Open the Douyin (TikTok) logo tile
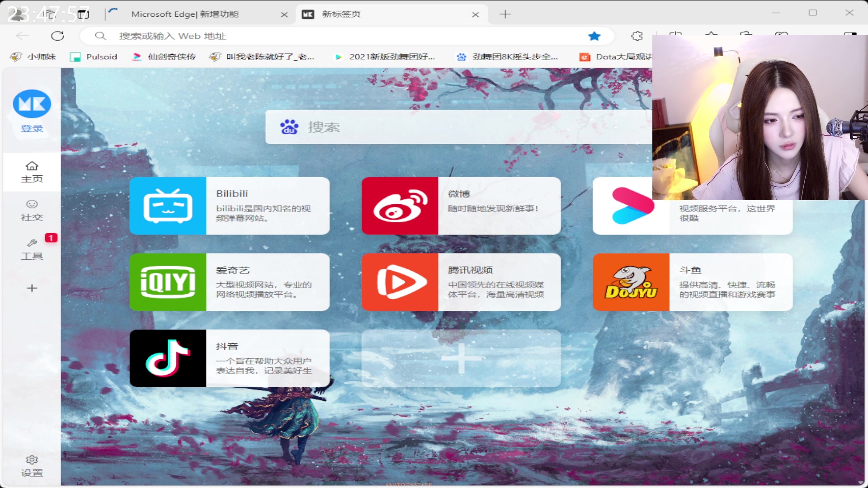 [168, 358]
